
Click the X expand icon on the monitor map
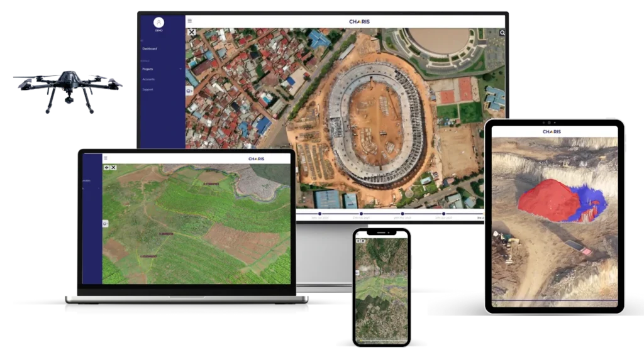[191, 32]
